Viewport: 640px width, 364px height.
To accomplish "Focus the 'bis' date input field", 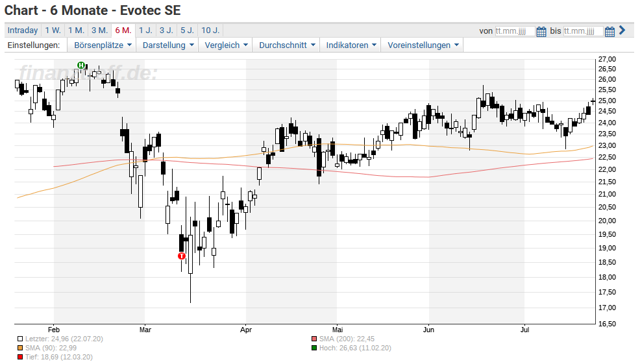I will (x=583, y=31).
